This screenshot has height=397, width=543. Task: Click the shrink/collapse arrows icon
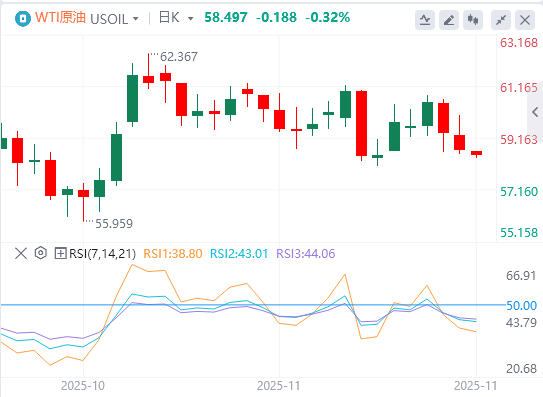(x=501, y=20)
